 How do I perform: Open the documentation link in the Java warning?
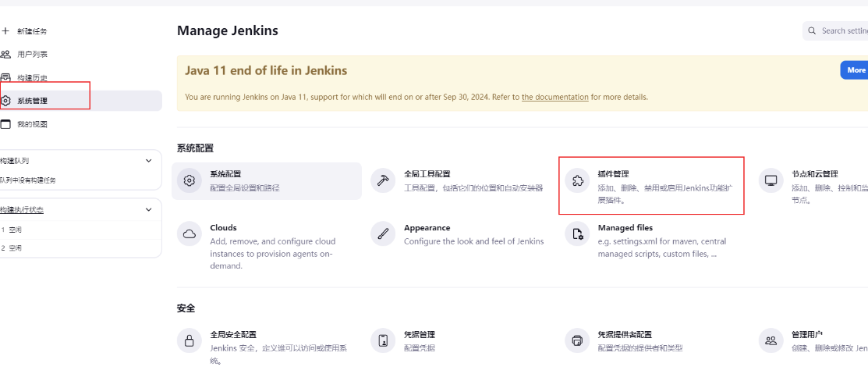click(554, 98)
